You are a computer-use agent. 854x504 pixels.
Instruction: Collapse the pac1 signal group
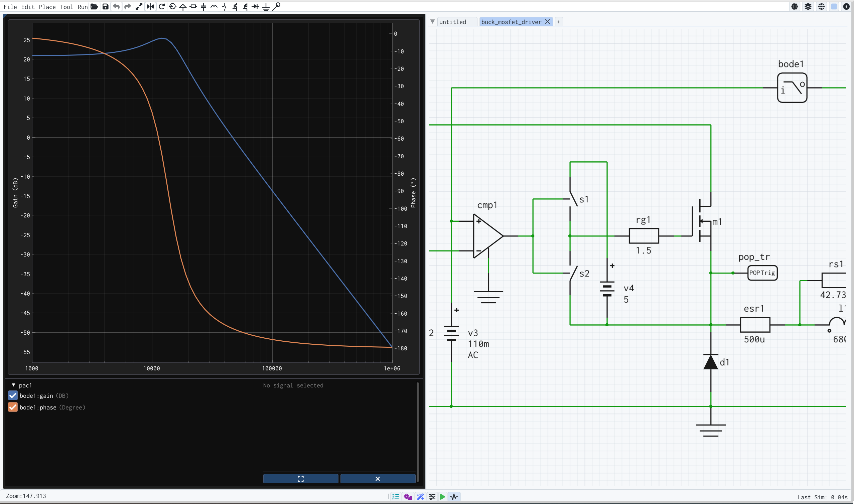pos(14,385)
